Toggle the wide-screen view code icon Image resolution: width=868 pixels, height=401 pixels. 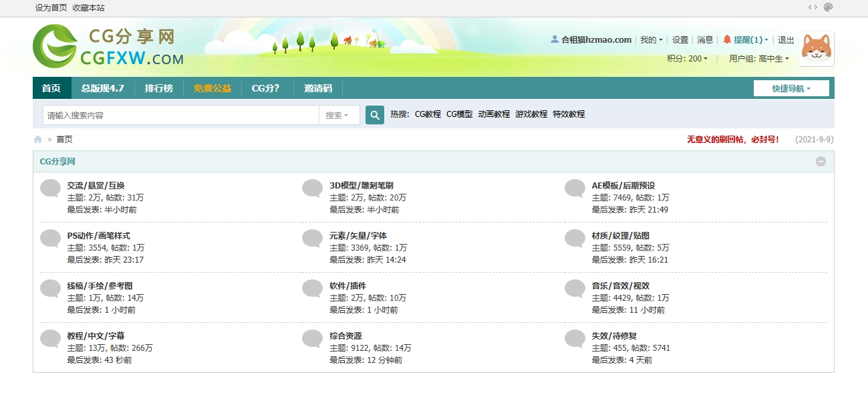click(x=813, y=7)
